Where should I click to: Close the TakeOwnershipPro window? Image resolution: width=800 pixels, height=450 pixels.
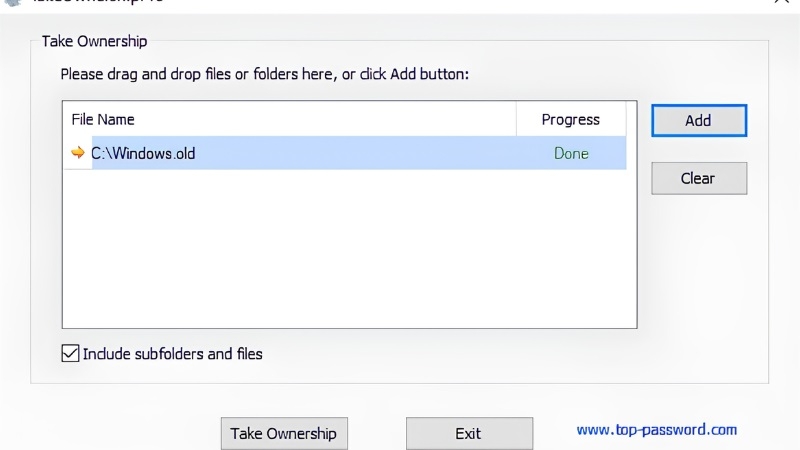tap(781, 2)
